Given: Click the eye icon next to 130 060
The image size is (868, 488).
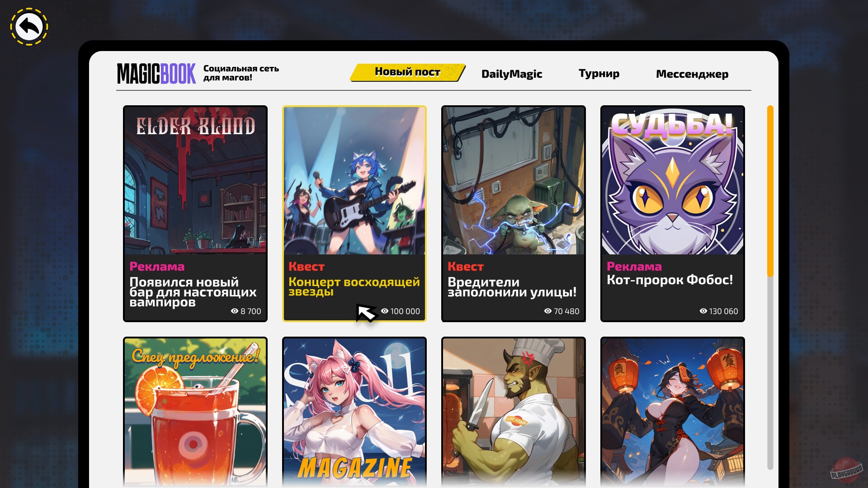Looking at the screenshot, I should point(703,311).
